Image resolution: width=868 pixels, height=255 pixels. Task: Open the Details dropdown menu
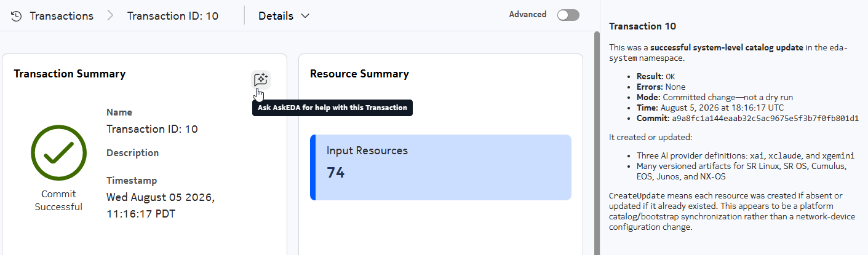pyautogui.click(x=284, y=16)
